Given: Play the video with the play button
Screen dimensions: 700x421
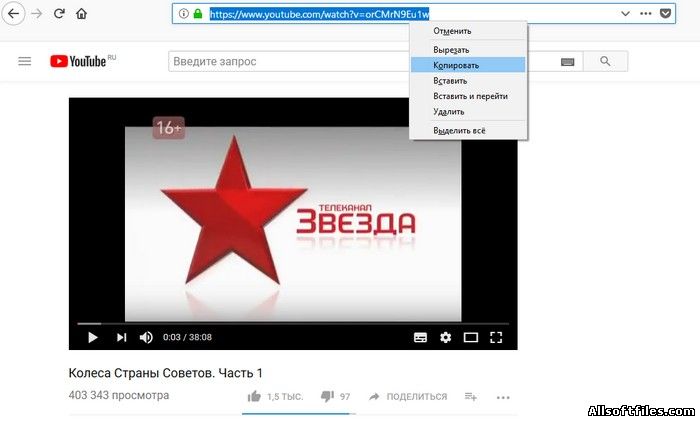Looking at the screenshot, I should tap(92, 337).
